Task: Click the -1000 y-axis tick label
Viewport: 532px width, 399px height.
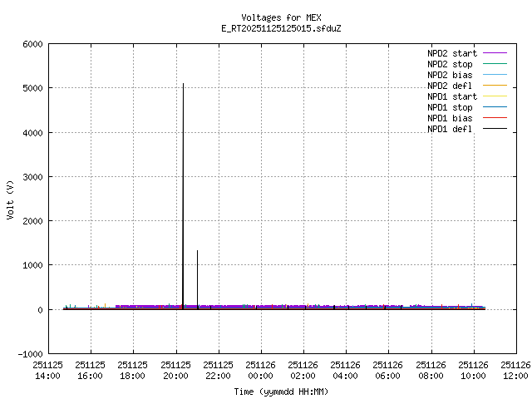Action: pos(29,353)
